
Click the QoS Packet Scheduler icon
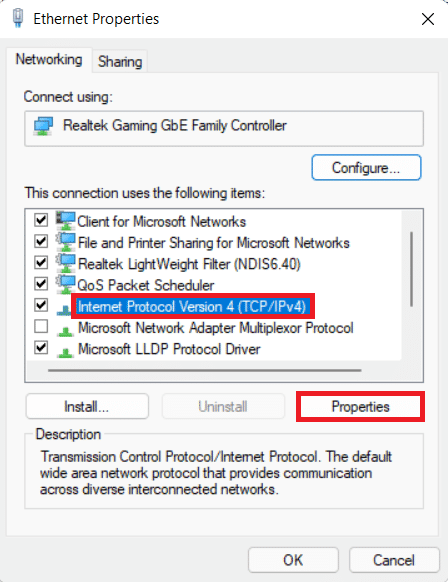point(66,284)
